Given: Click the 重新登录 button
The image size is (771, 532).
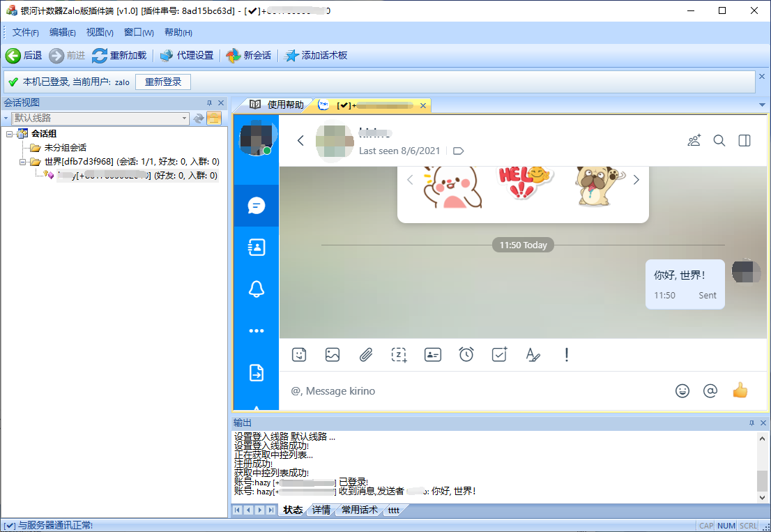Looking at the screenshot, I should pos(163,82).
